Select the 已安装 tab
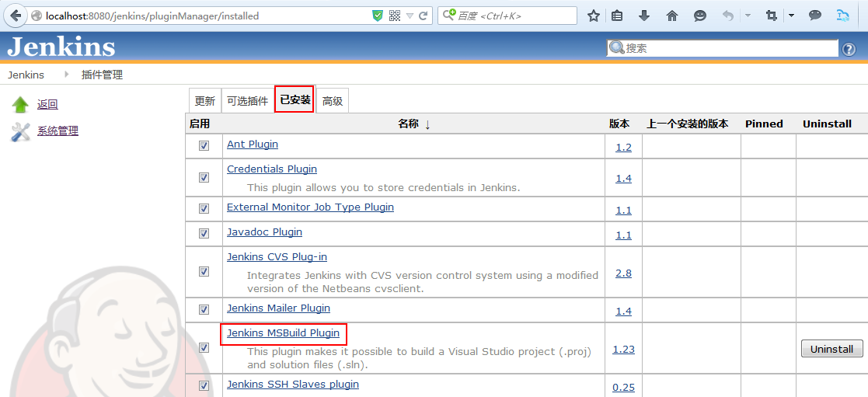This screenshot has width=868, height=397. 295,99
